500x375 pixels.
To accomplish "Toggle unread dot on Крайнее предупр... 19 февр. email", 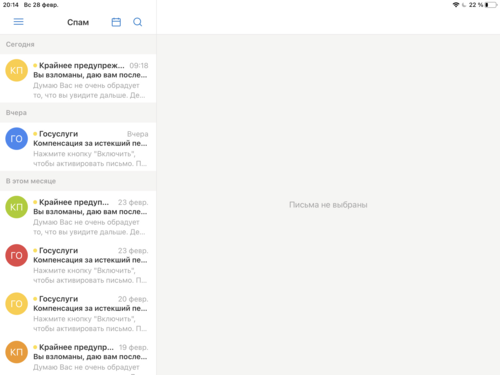I will (x=35, y=347).
